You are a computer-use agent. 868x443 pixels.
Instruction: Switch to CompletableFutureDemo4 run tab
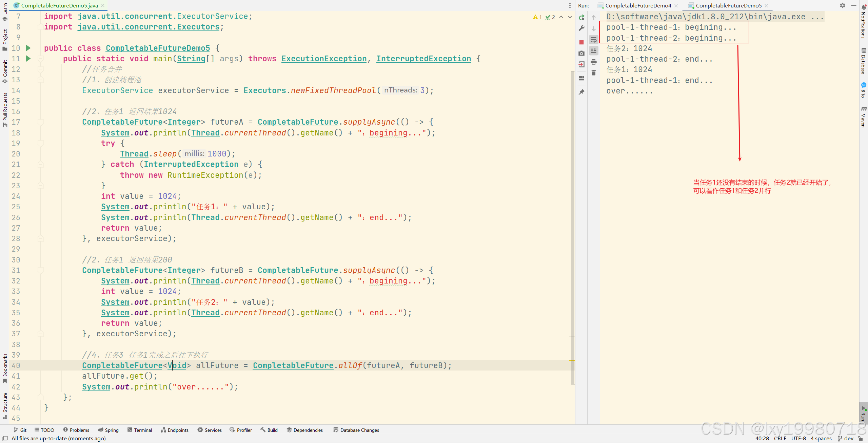tap(638, 5)
